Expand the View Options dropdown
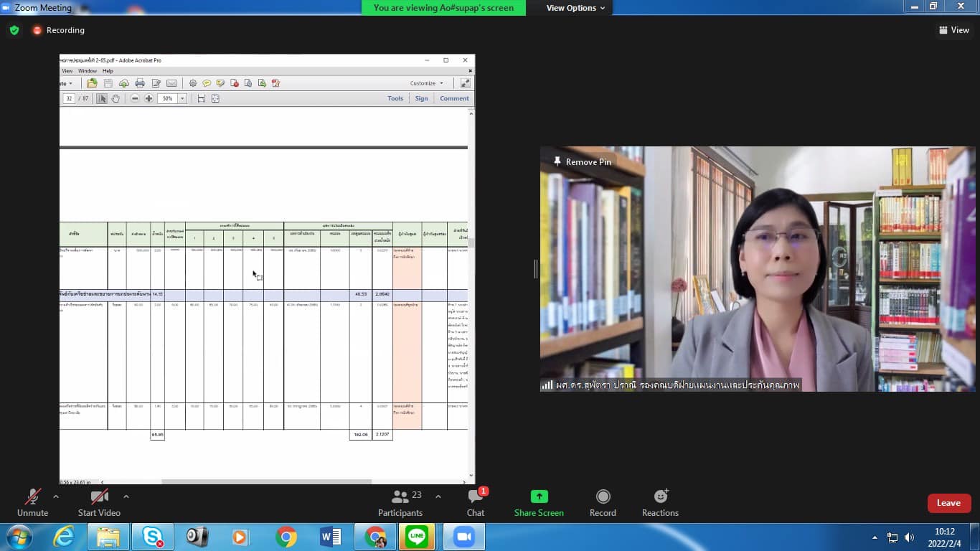 [x=575, y=8]
